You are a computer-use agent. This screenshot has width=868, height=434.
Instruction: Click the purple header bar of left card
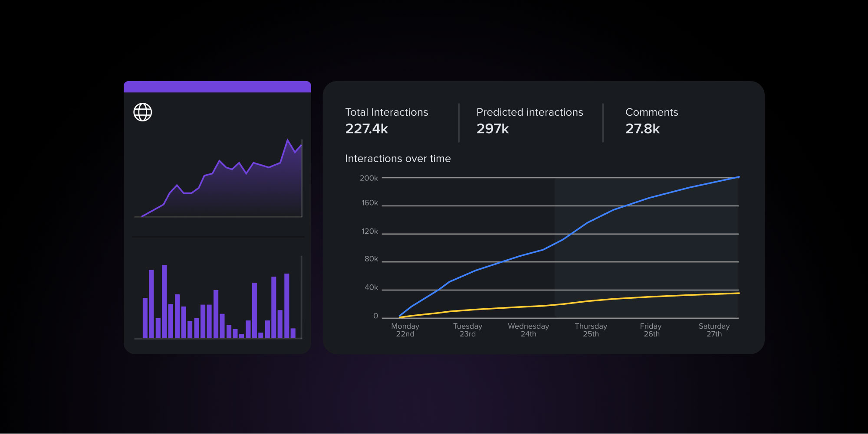click(217, 87)
